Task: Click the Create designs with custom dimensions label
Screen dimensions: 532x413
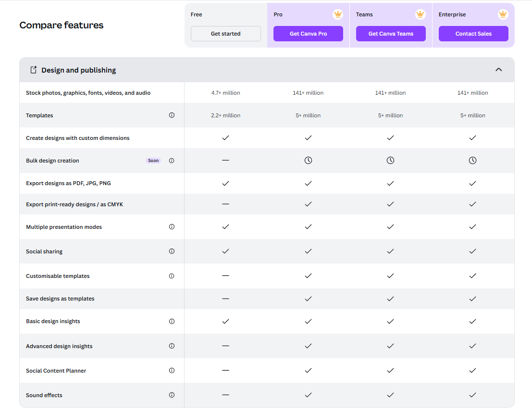Action: click(x=78, y=138)
